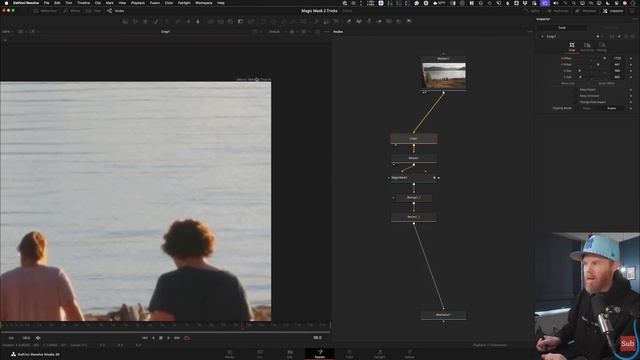Switch to the Deliver page

409,354
